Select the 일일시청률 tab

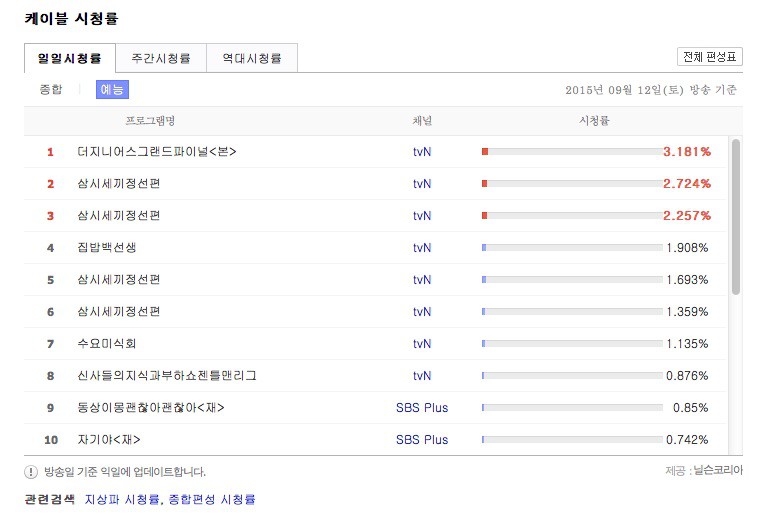click(x=70, y=58)
